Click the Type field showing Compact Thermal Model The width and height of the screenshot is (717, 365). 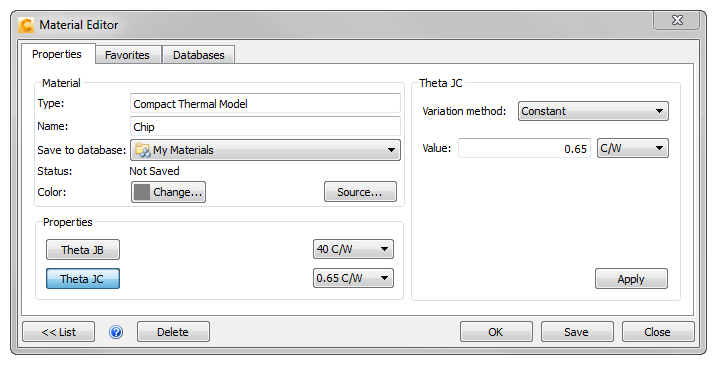point(265,104)
